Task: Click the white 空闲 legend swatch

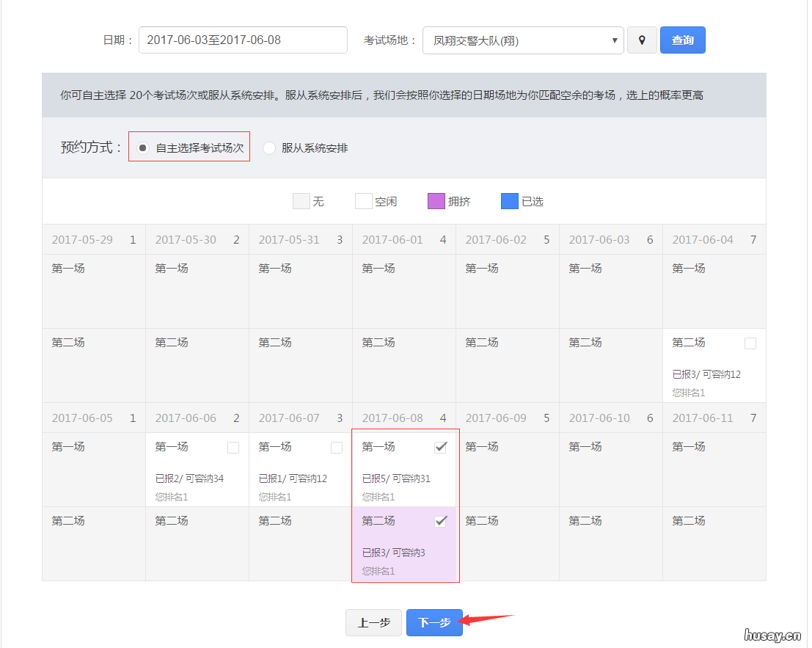Action: (x=364, y=200)
